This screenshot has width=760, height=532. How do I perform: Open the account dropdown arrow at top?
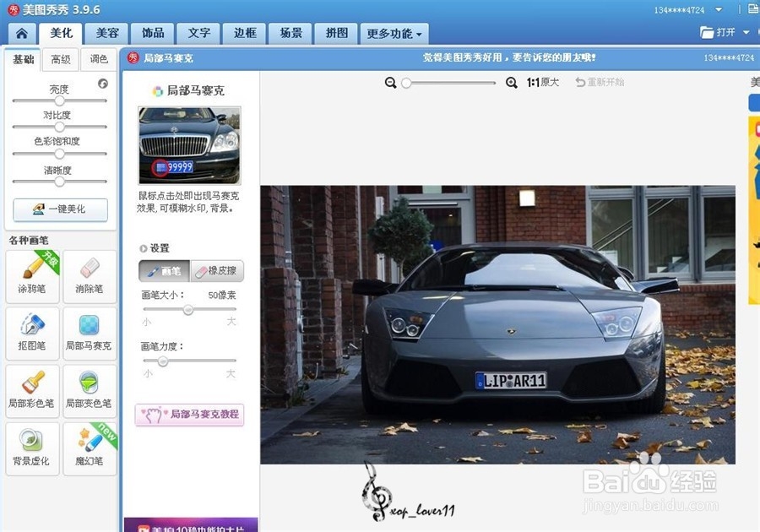pos(719,9)
